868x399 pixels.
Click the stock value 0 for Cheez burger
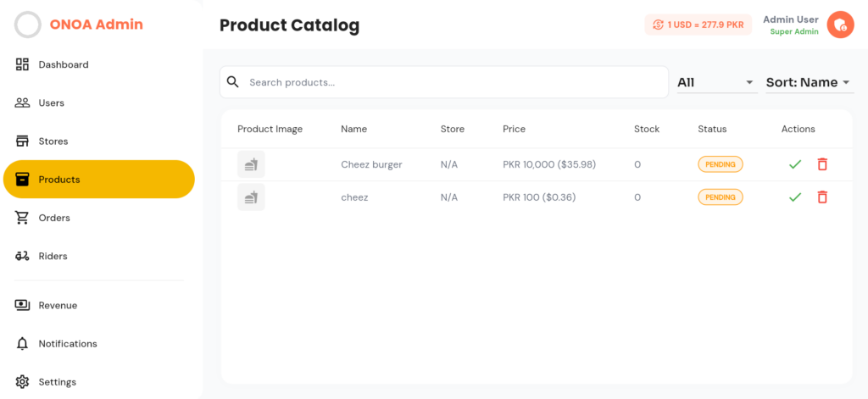(637, 164)
